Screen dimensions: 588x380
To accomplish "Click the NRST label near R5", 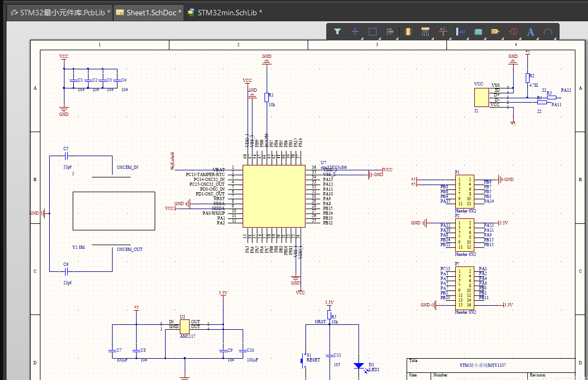I will coord(320,322).
